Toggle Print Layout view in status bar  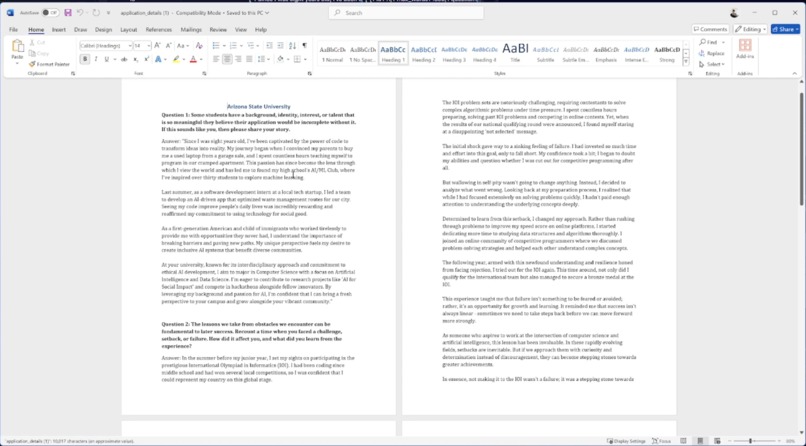click(x=700, y=441)
